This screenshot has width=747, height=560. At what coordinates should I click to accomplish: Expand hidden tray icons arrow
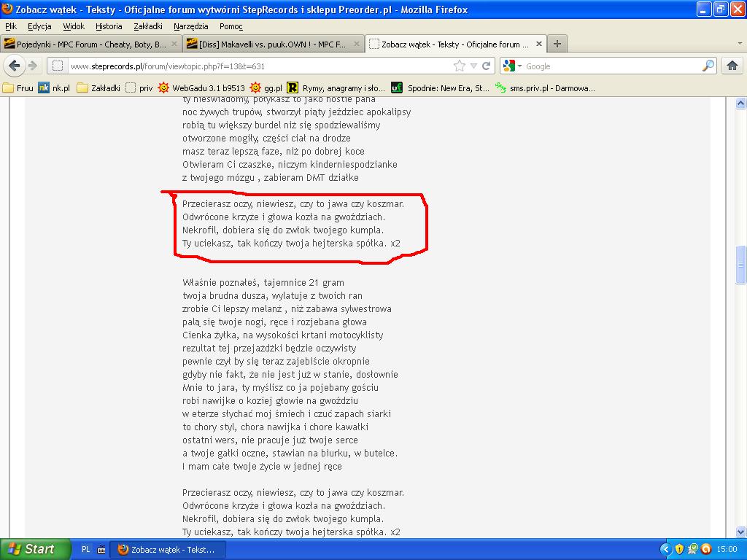pyautogui.click(x=665, y=549)
